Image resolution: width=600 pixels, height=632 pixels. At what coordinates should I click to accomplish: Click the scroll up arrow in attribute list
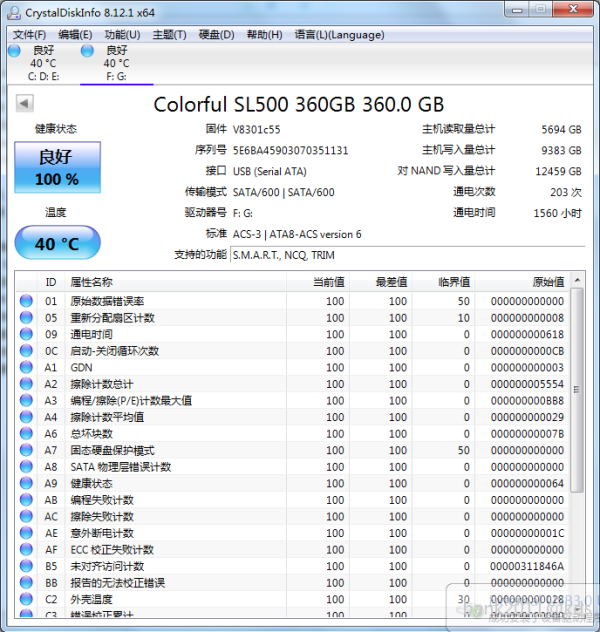577,280
